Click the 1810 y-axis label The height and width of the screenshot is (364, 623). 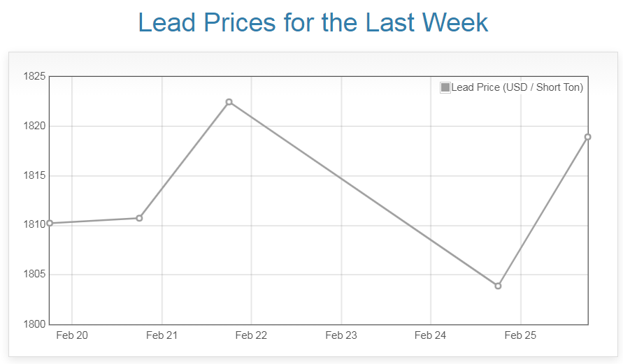point(34,225)
